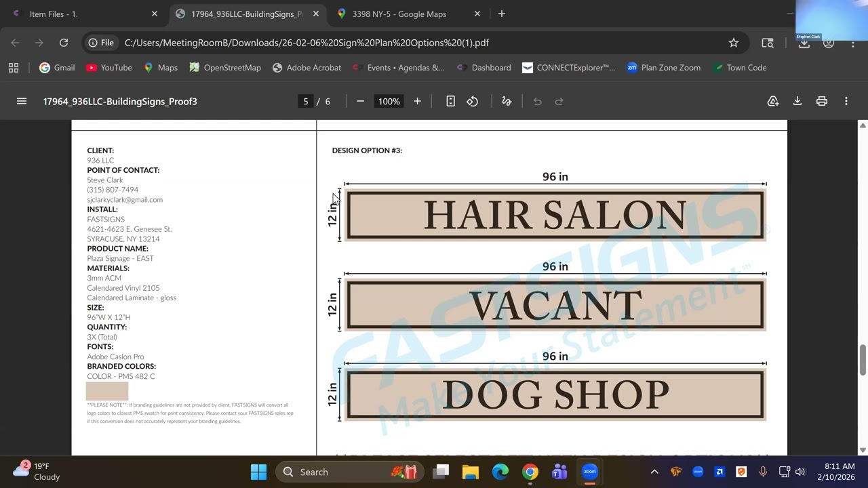This screenshot has width=868, height=488.
Task: Select the draw annotation tool
Action: coord(506,101)
